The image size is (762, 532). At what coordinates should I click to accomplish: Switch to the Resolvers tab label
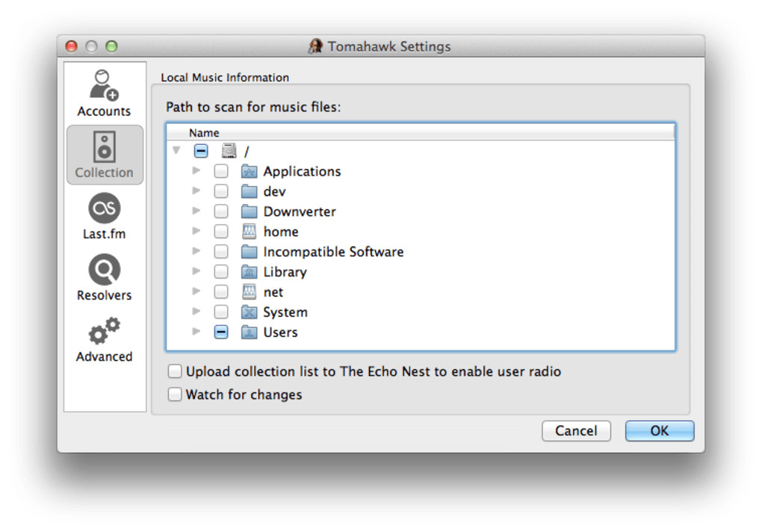click(104, 295)
